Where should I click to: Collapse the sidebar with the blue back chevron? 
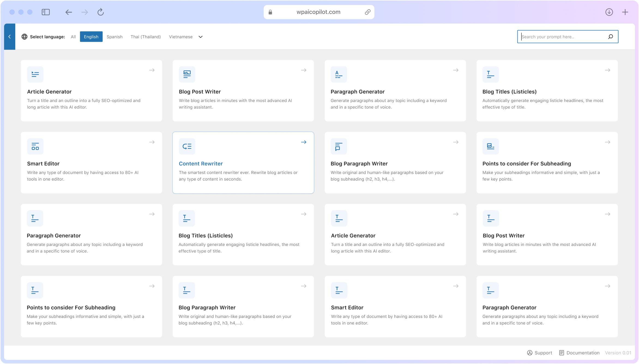10,37
